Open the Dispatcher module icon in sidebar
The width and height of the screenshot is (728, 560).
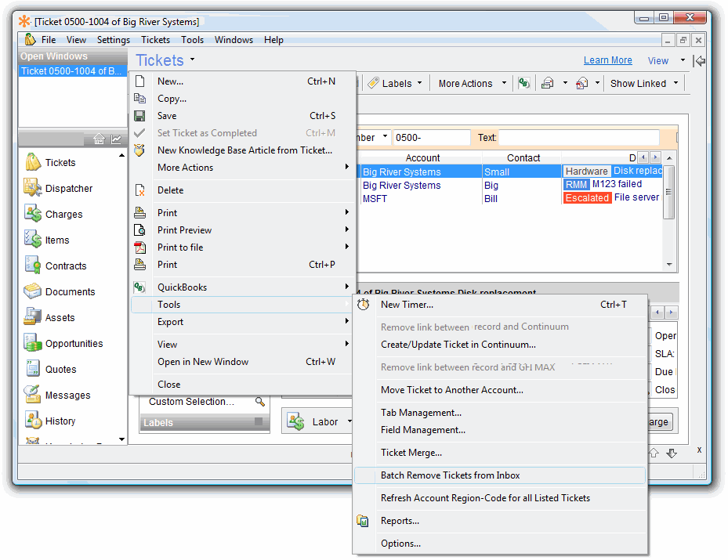pos(32,188)
